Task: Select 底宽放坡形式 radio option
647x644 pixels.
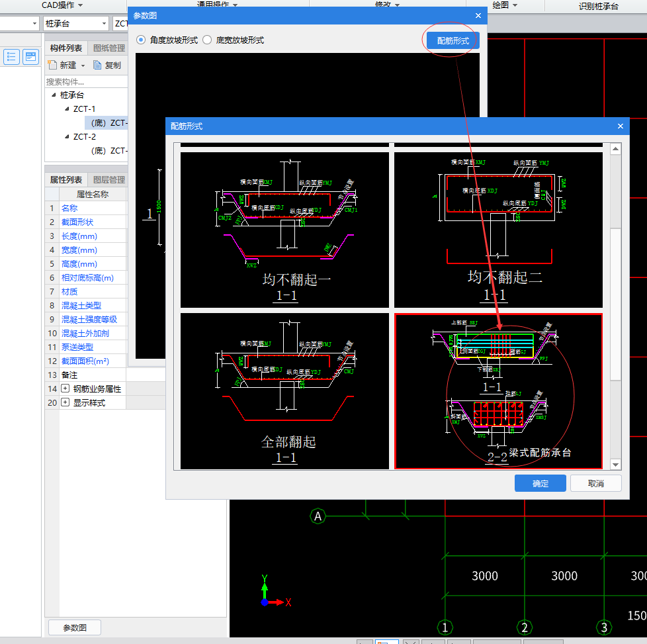Action: click(x=207, y=40)
